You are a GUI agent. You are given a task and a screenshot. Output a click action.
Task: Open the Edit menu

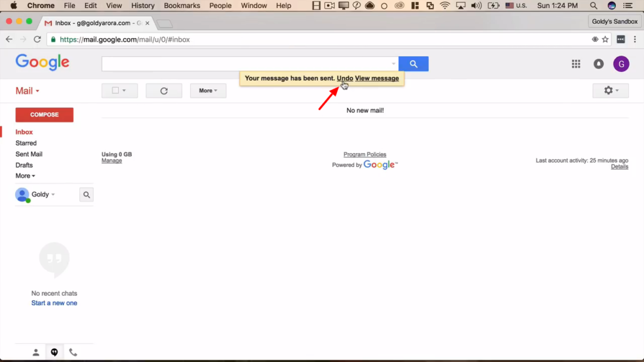[91, 6]
